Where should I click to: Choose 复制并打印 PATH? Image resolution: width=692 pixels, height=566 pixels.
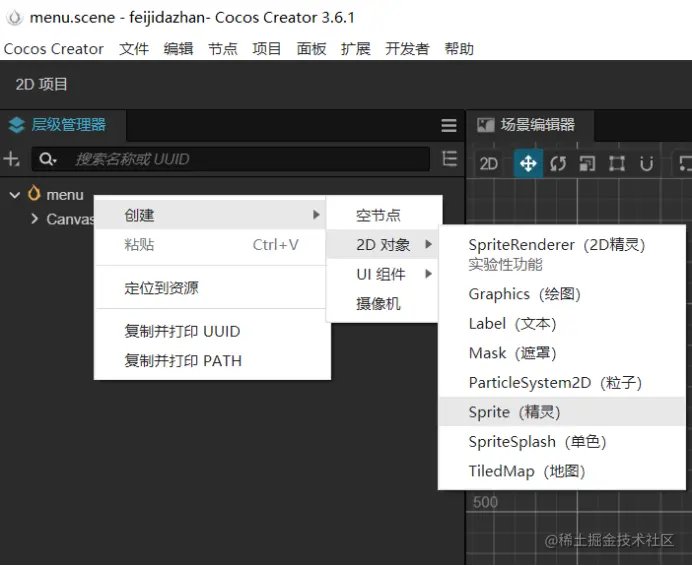[x=210, y=361]
